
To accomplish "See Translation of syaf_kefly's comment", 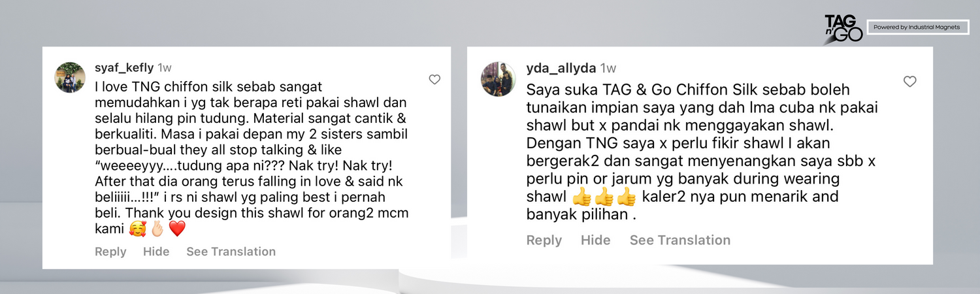I will (x=231, y=252).
